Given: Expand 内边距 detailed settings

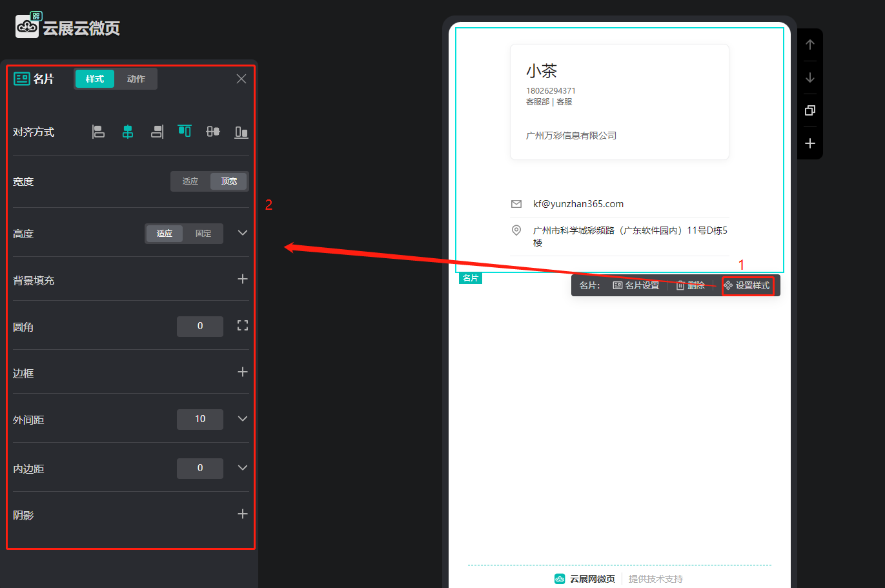Looking at the screenshot, I should [243, 468].
